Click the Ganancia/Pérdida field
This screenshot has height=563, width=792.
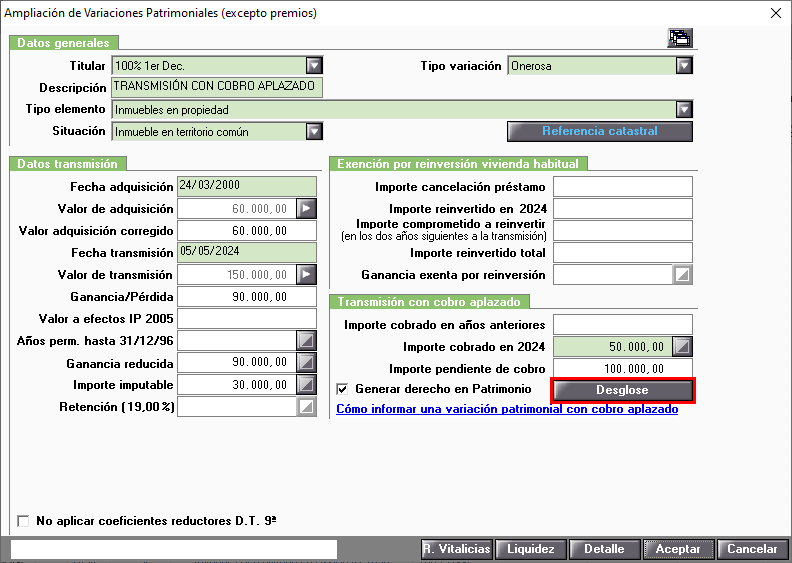coord(247,297)
